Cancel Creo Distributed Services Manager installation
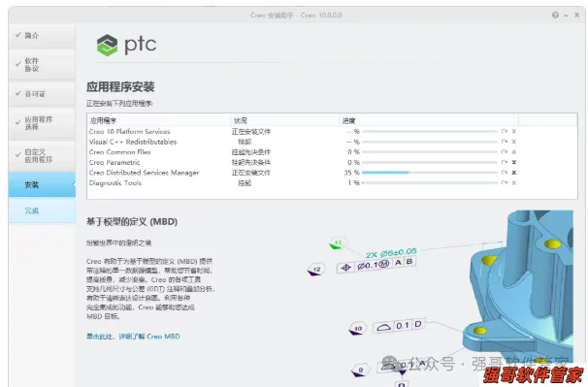Screen dimensions: 588x387 point(514,173)
